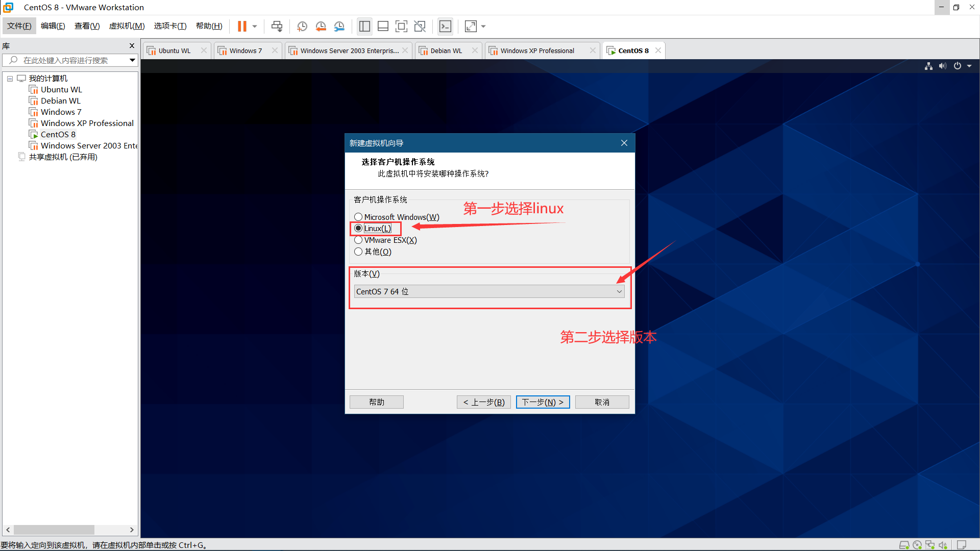The height and width of the screenshot is (551, 980).
Task: Click the network adapter status icon
Action: click(x=930, y=545)
